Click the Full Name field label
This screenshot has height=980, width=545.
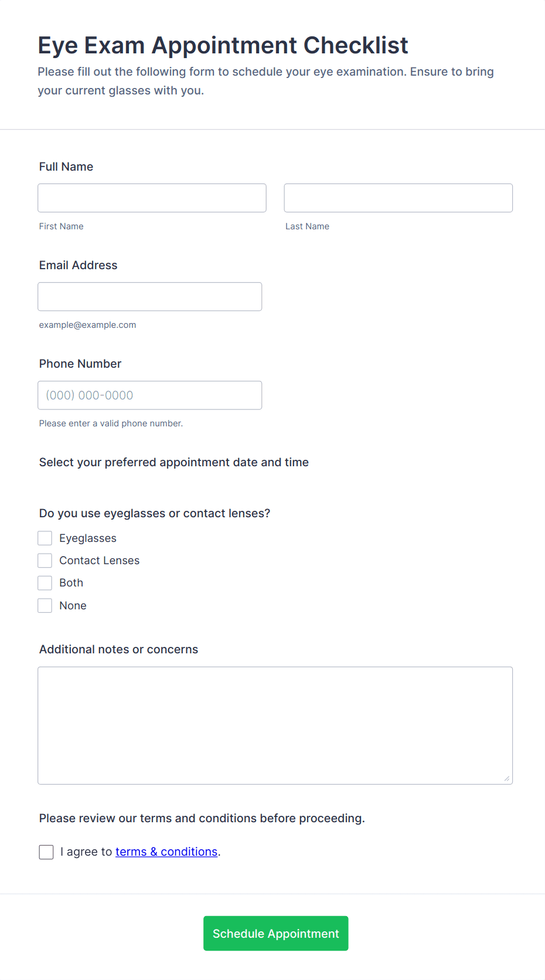click(x=66, y=167)
